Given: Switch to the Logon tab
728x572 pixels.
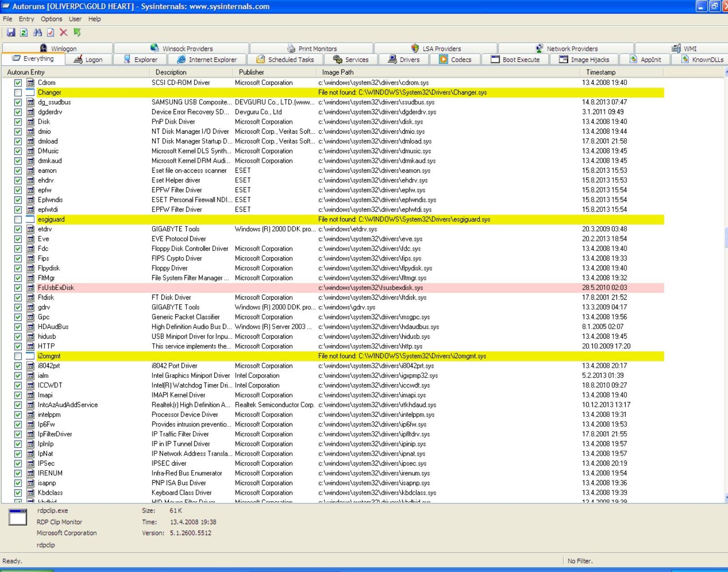Looking at the screenshot, I should click(x=89, y=60).
